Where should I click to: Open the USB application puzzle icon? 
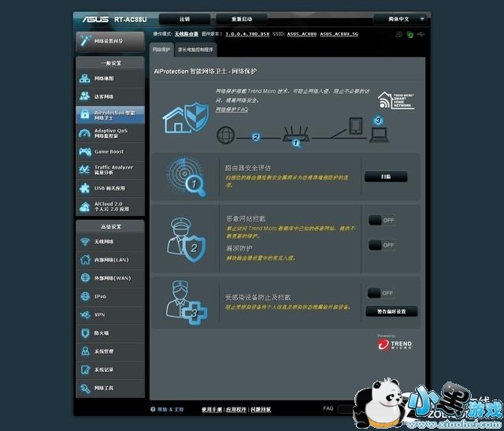pyautogui.click(x=85, y=188)
